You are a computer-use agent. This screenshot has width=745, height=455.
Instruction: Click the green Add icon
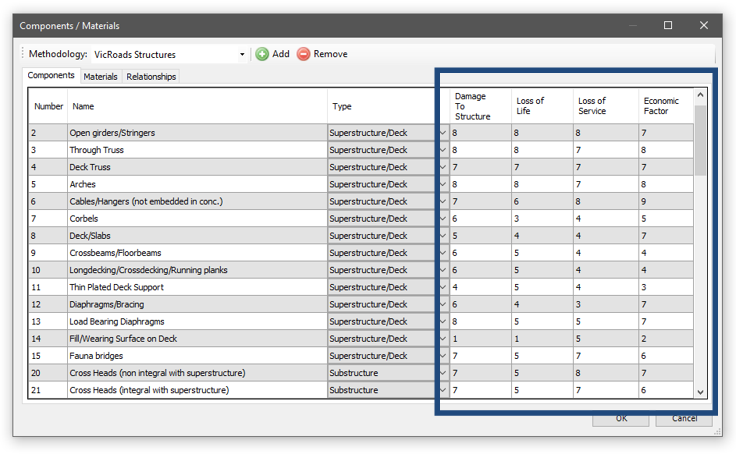pos(262,54)
